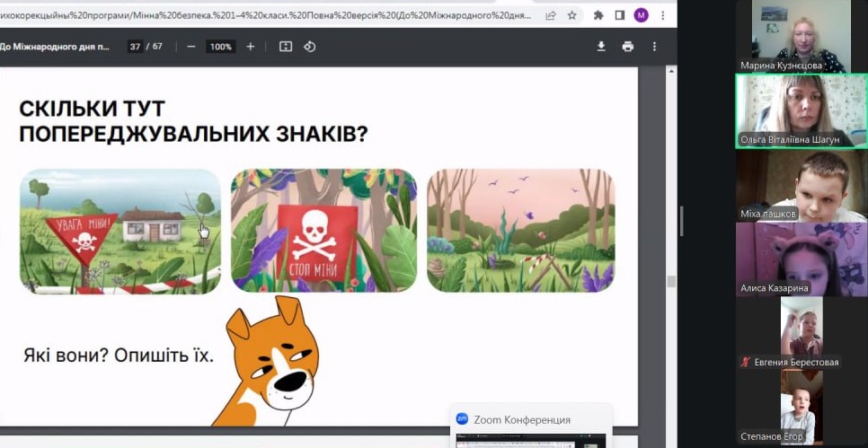Download the PDF using the download icon

coord(602,47)
